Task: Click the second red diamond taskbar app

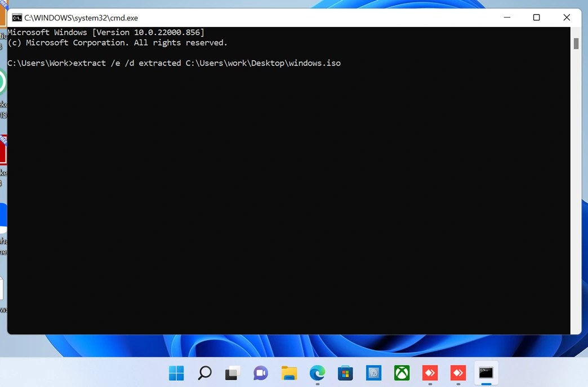Action: point(458,373)
